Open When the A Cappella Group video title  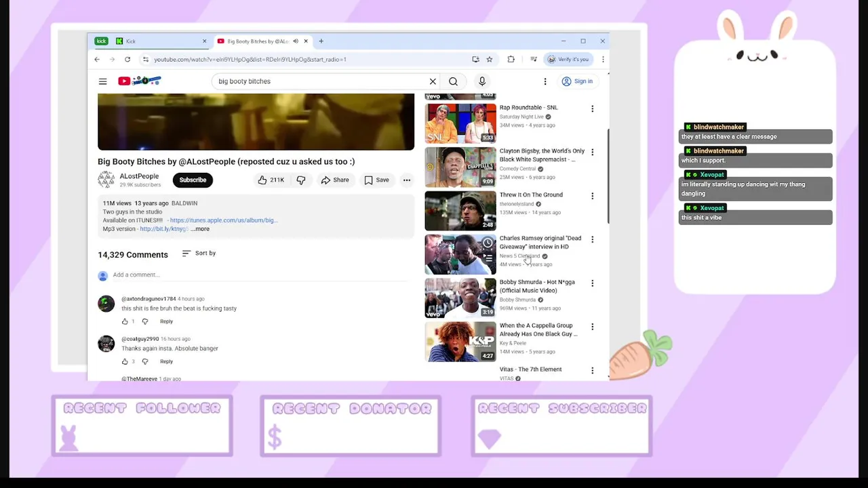tap(538, 329)
